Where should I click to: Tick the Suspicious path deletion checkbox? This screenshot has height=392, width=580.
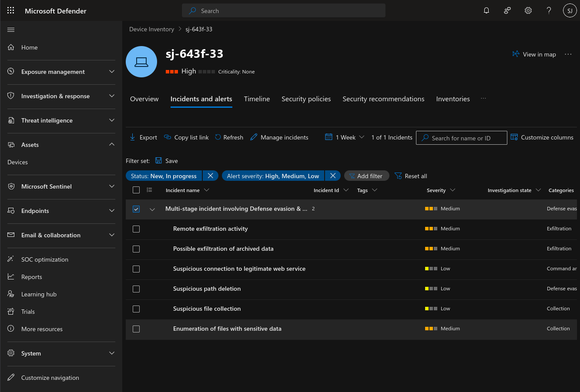(136, 289)
